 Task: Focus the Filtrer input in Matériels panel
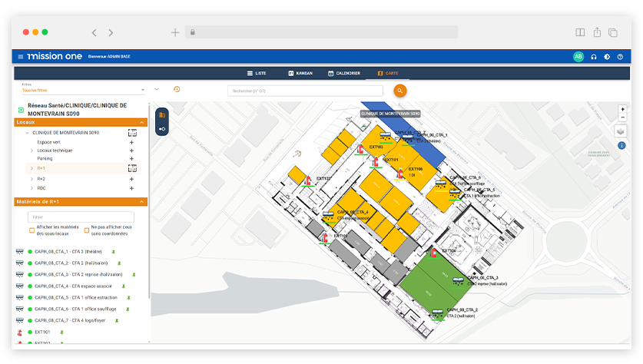pyautogui.click(x=81, y=217)
